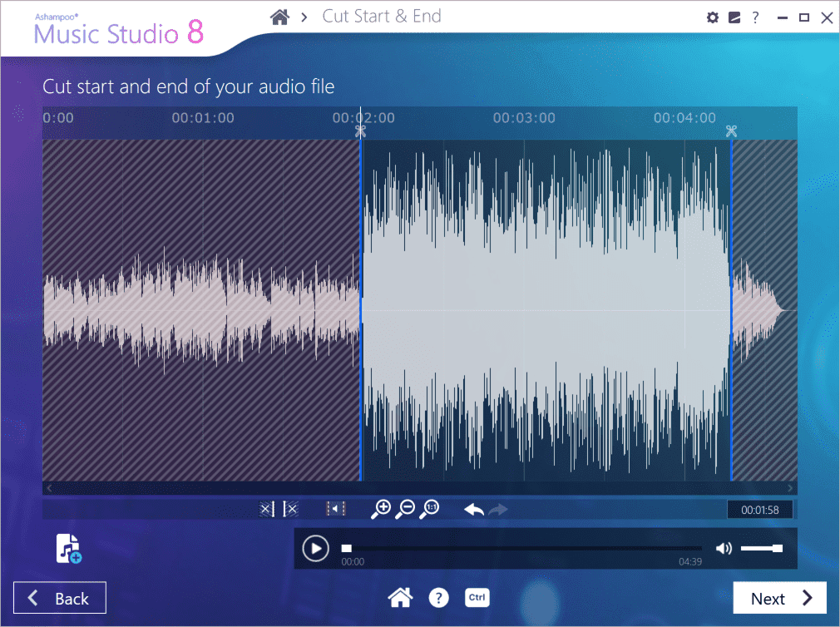Click the start cut scissors marker
This screenshot has height=627, width=840.
[361, 131]
